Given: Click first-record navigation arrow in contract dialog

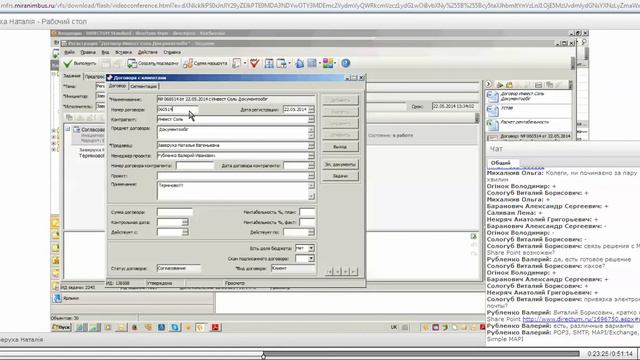Looking at the screenshot, I should click(329, 271).
